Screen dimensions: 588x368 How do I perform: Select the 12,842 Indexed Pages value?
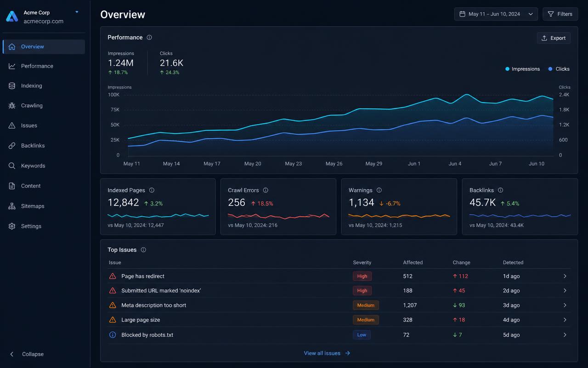pyautogui.click(x=123, y=202)
